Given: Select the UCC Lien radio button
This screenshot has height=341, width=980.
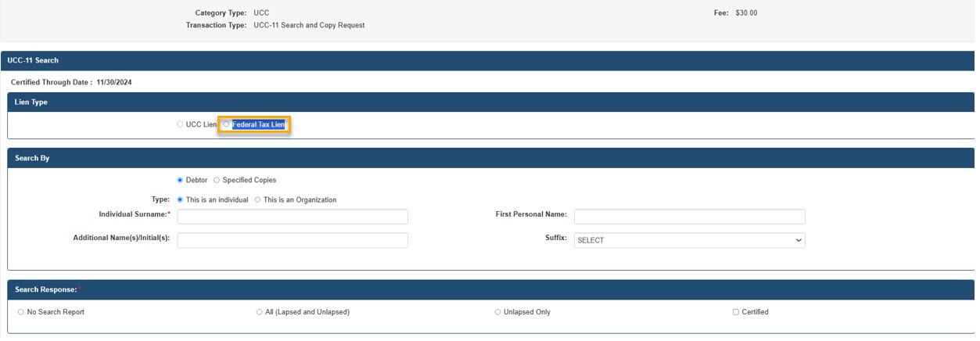Looking at the screenshot, I should pos(180,124).
